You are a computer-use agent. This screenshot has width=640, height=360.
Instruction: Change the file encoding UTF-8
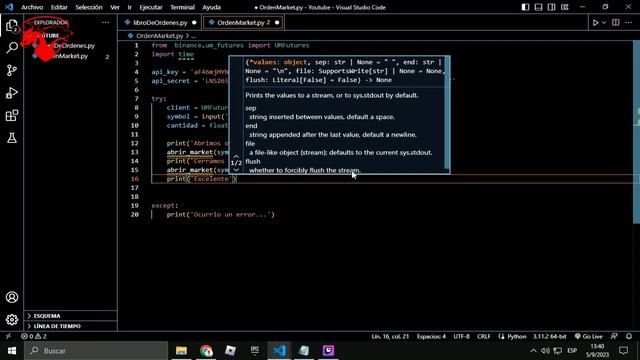461,336
